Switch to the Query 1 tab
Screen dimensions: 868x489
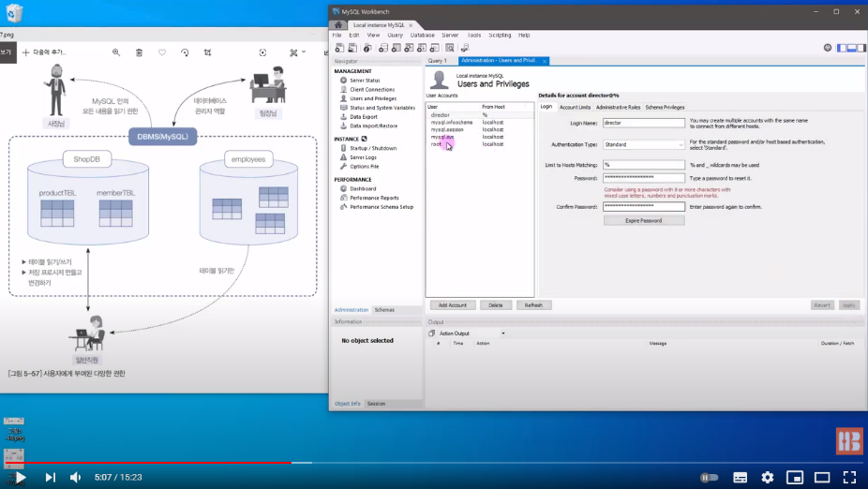[438, 61]
